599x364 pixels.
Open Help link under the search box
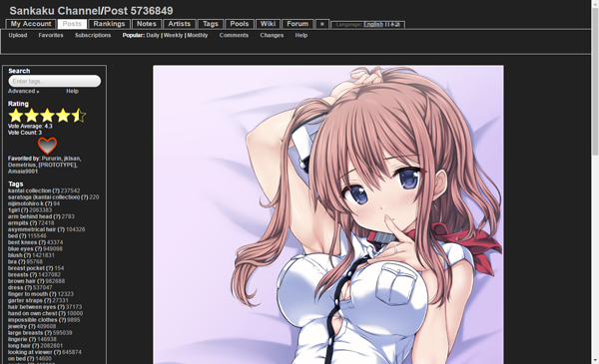pyautogui.click(x=72, y=91)
